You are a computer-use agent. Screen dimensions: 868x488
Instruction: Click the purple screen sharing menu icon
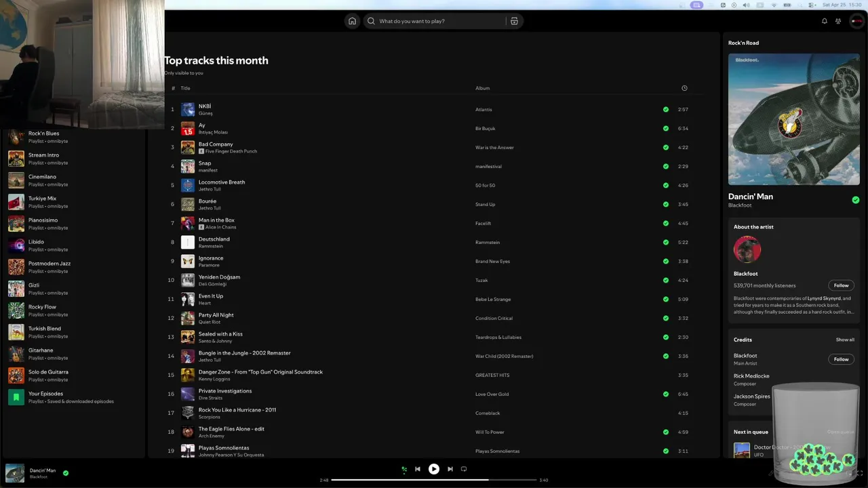tap(696, 5)
